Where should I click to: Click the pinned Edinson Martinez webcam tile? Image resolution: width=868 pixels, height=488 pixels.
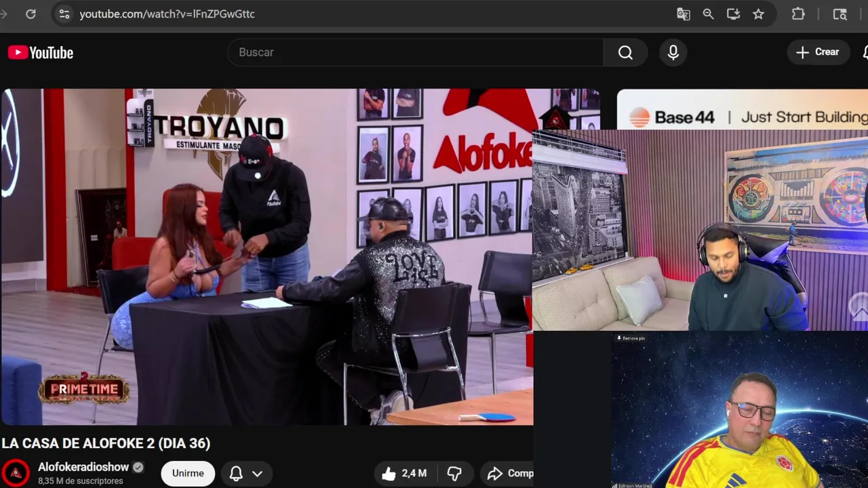click(739, 409)
